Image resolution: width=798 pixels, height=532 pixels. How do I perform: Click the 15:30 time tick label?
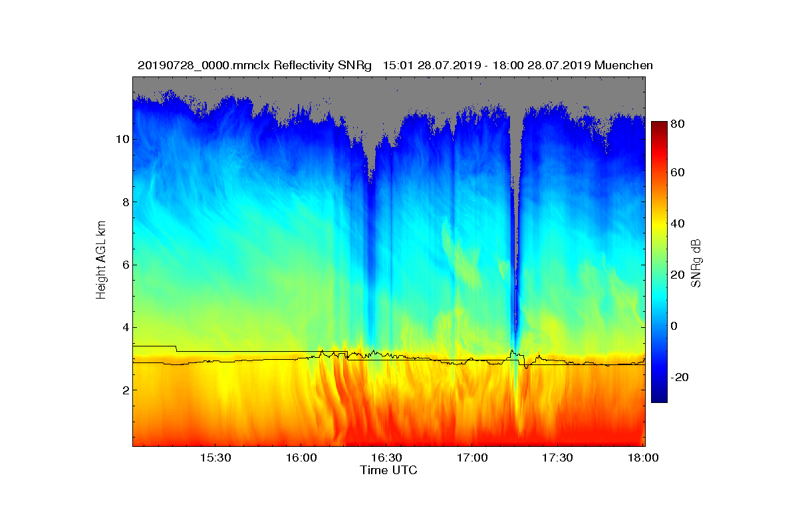pos(215,458)
